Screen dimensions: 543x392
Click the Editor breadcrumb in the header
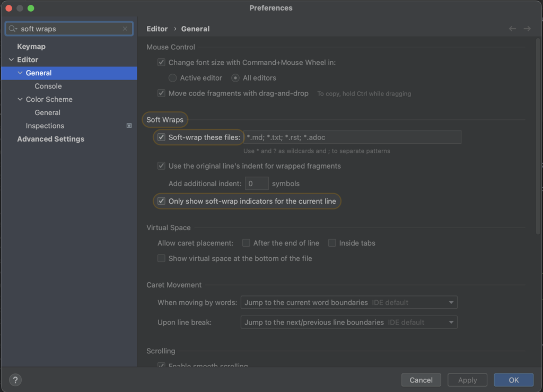(x=157, y=29)
